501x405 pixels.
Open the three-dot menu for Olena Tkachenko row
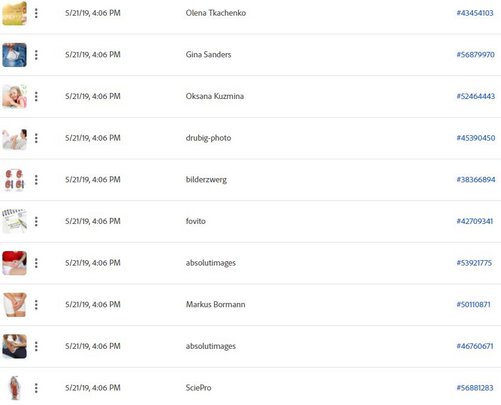36,13
